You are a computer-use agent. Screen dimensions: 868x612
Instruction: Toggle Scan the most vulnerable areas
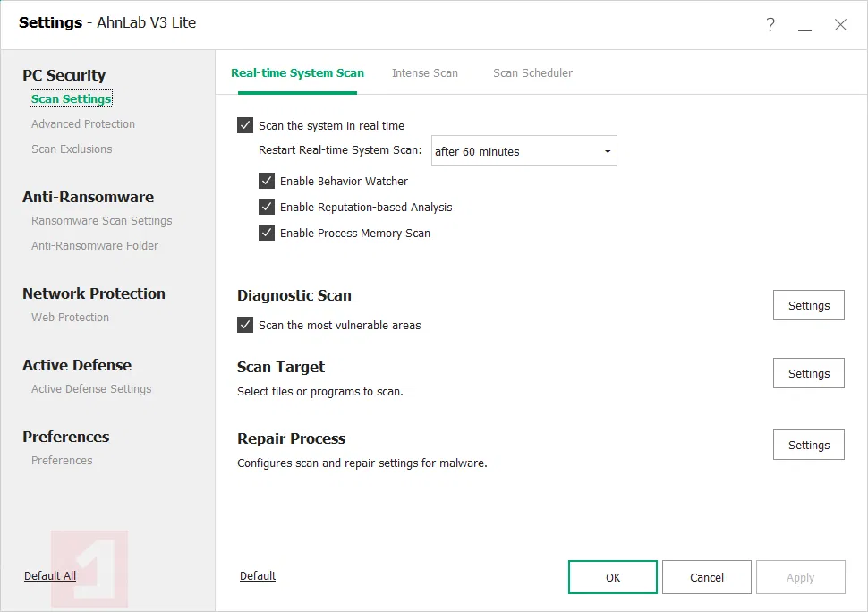pyautogui.click(x=245, y=324)
